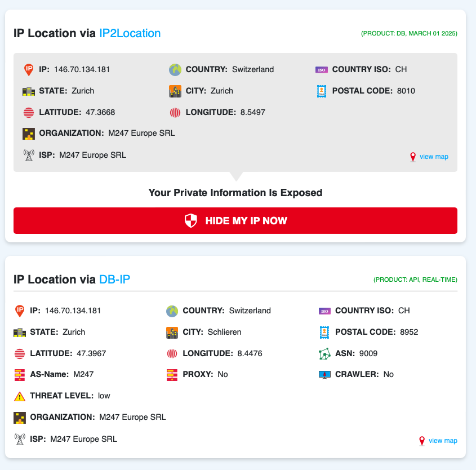This screenshot has width=476, height=470.
Task: Click the CRAWLER monitor icon
Action: (324, 375)
